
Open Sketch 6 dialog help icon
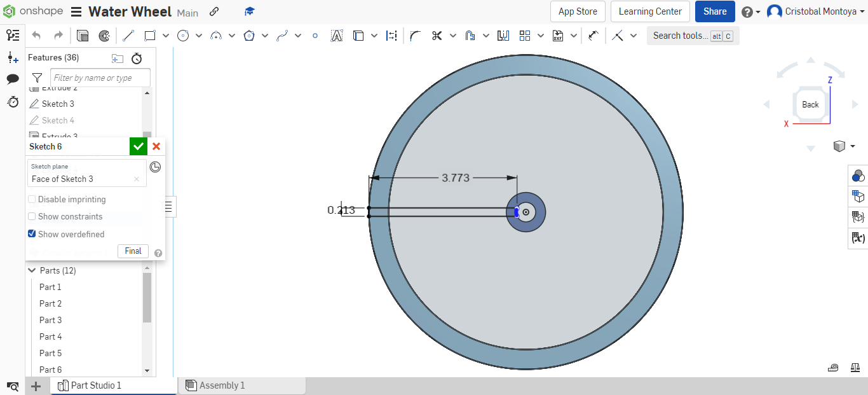(158, 253)
